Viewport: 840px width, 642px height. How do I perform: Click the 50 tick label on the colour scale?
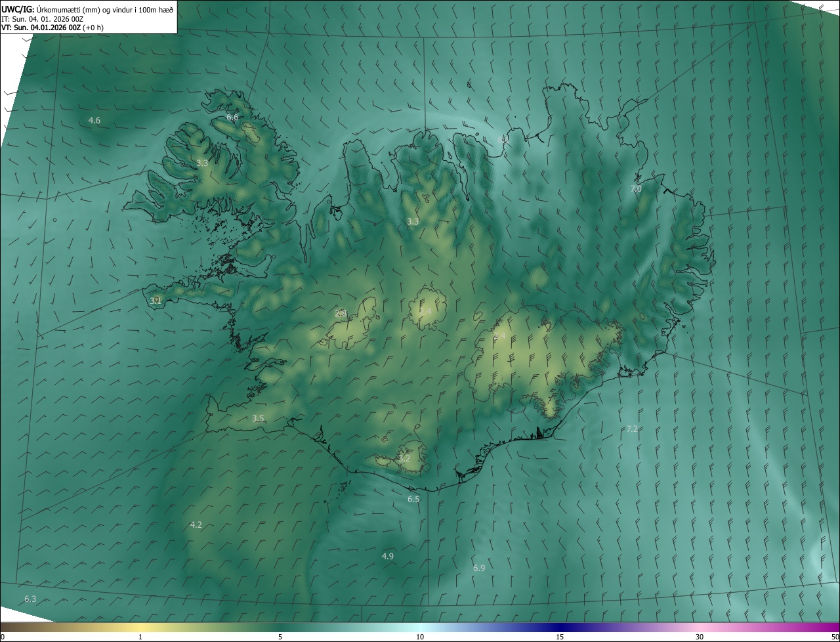click(835, 637)
